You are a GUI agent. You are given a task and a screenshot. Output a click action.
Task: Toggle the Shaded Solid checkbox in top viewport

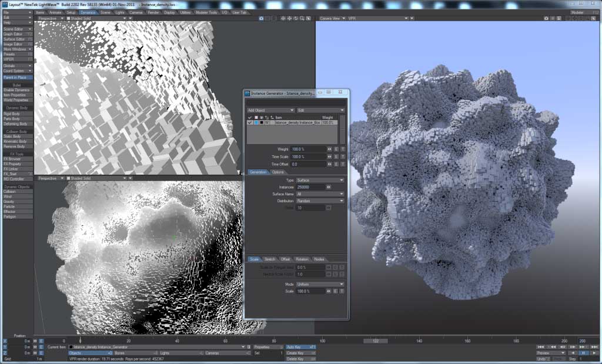pos(68,18)
